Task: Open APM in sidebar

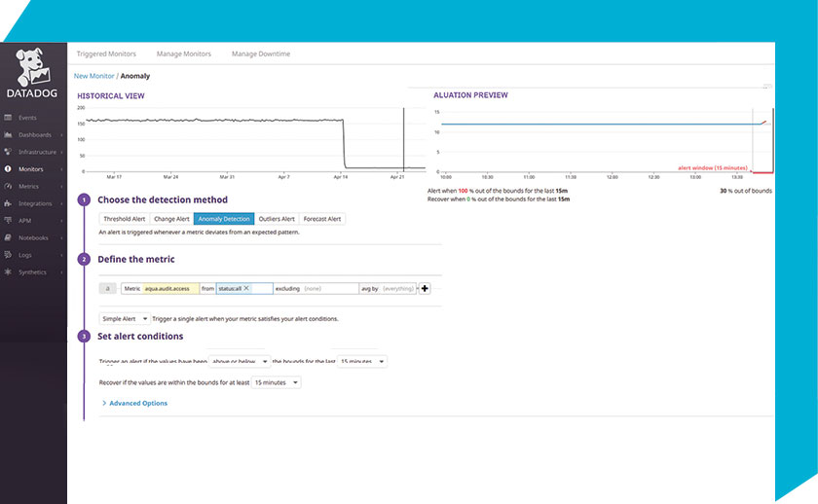Action: (x=25, y=221)
